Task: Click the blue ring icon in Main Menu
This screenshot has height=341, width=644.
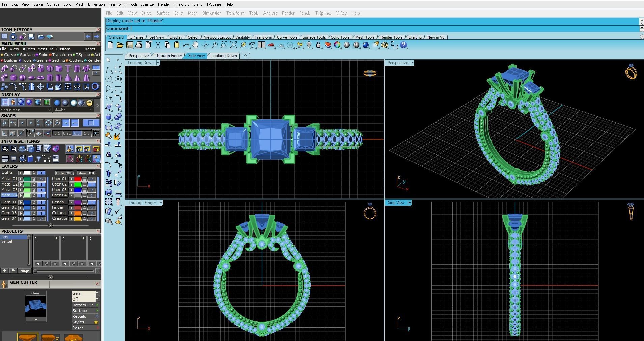Action: pyautogui.click(x=95, y=87)
